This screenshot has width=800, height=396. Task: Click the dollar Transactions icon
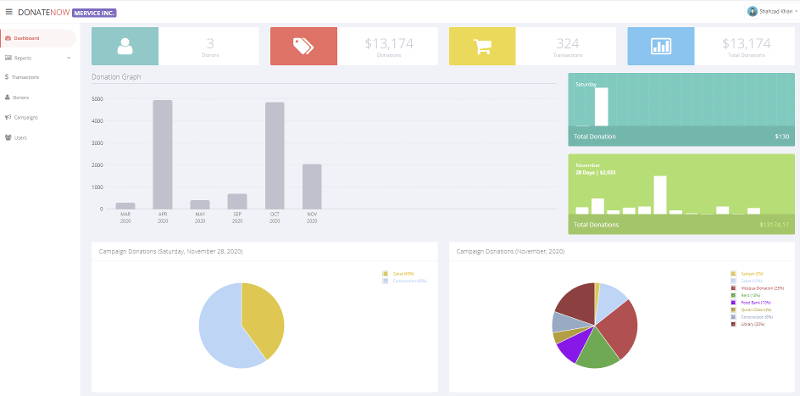pos(7,77)
